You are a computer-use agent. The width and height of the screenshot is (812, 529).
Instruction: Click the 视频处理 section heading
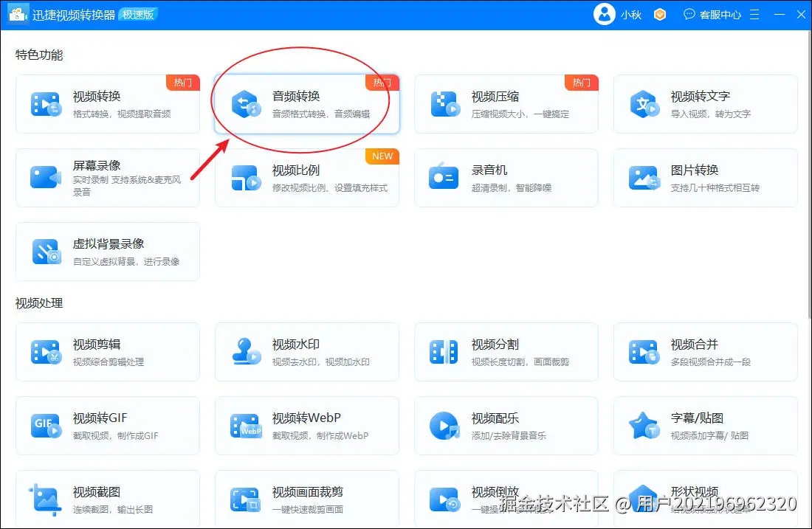[x=39, y=303]
